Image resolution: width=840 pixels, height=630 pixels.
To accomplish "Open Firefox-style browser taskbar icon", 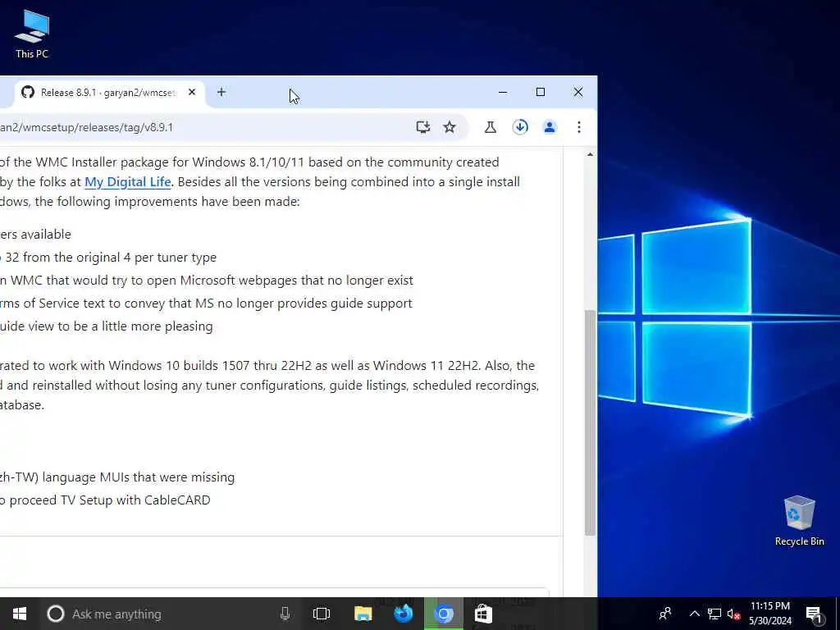I will pyautogui.click(x=404, y=614).
